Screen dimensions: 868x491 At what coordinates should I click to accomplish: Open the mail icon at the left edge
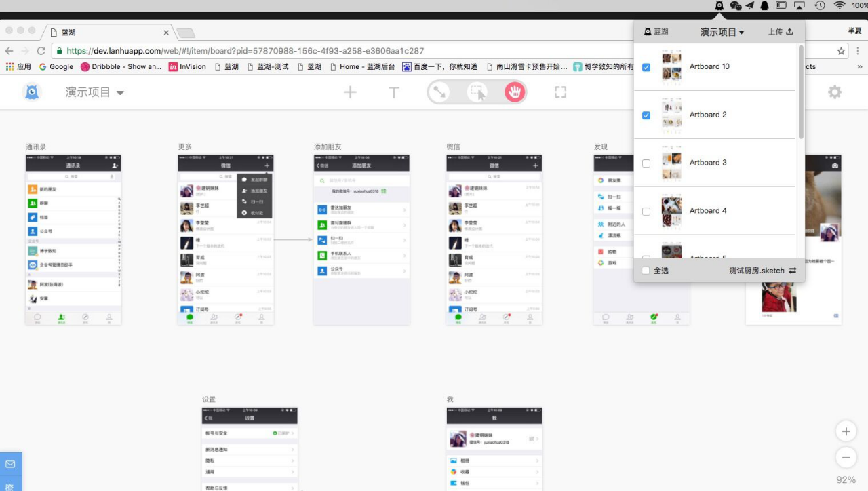click(x=11, y=465)
